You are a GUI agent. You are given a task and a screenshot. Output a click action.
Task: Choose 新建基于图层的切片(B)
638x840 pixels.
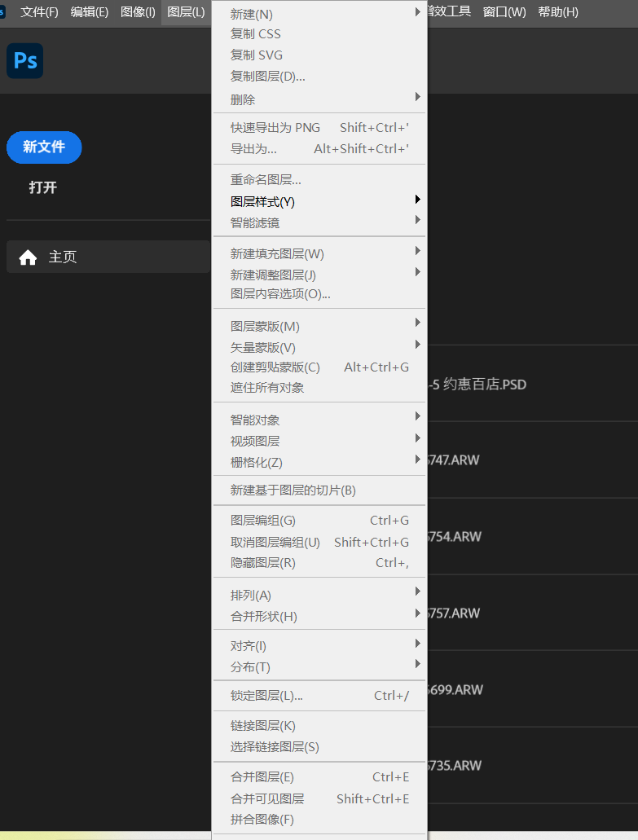[x=319, y=490]
